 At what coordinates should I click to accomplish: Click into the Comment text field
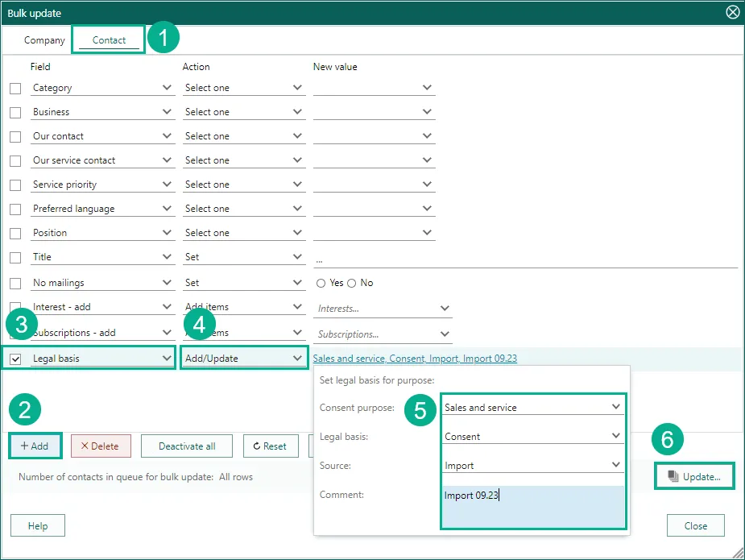532,506
